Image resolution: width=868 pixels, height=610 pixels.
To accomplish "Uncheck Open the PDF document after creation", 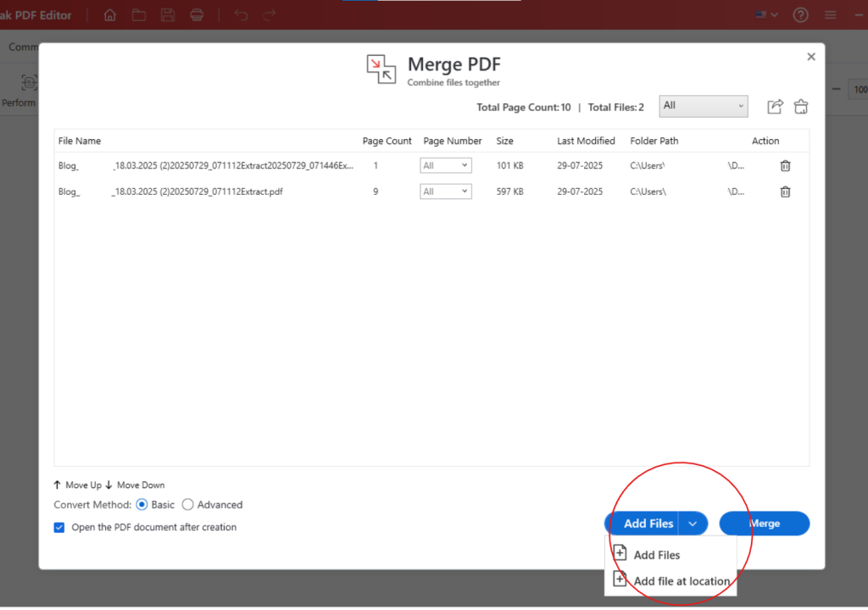I will click(58, 526).
